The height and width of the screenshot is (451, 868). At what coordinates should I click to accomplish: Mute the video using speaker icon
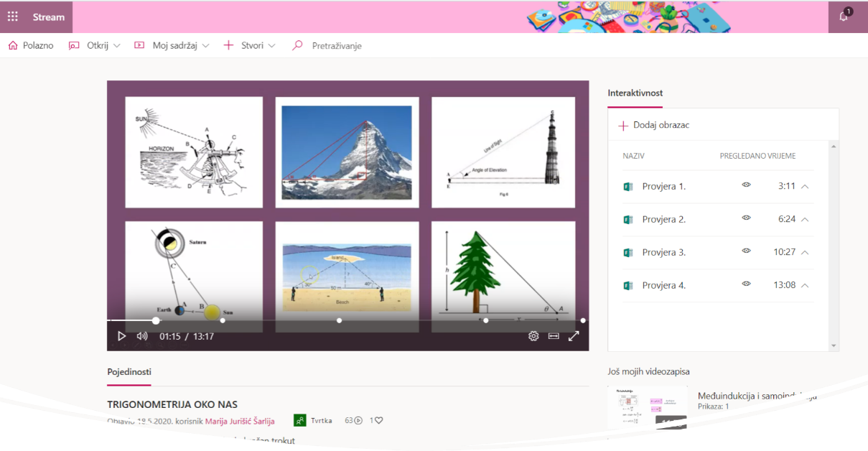142,336
